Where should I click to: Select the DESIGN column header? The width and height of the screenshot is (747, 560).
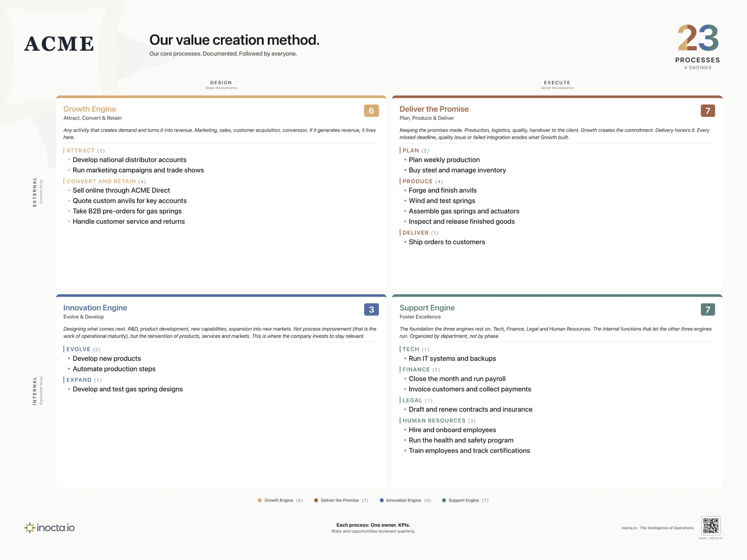221,83
